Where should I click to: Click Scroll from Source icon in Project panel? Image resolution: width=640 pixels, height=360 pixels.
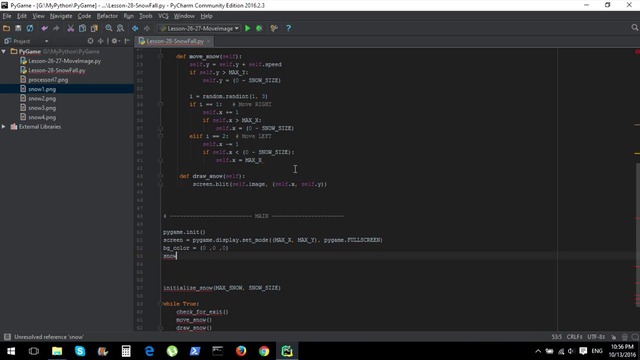[x=90, y=41]
